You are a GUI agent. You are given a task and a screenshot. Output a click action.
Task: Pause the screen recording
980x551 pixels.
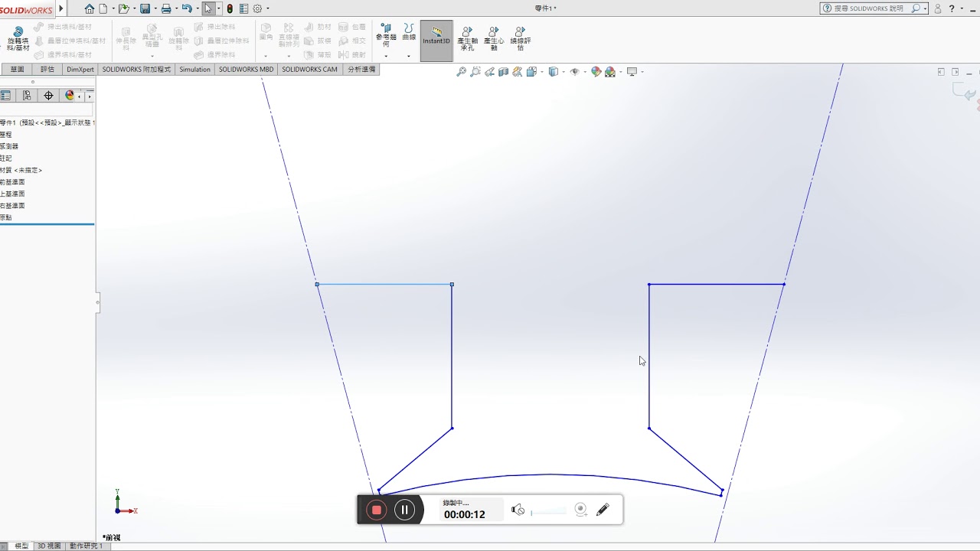tap(405, 510)
